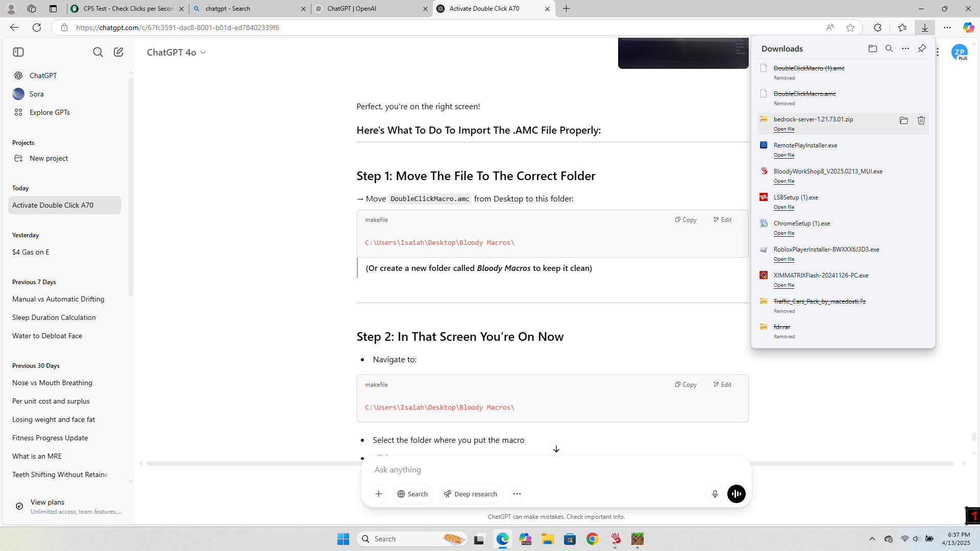The image size is (980, 551).
Task: Copy the first makefile code block
Action: 685,220
